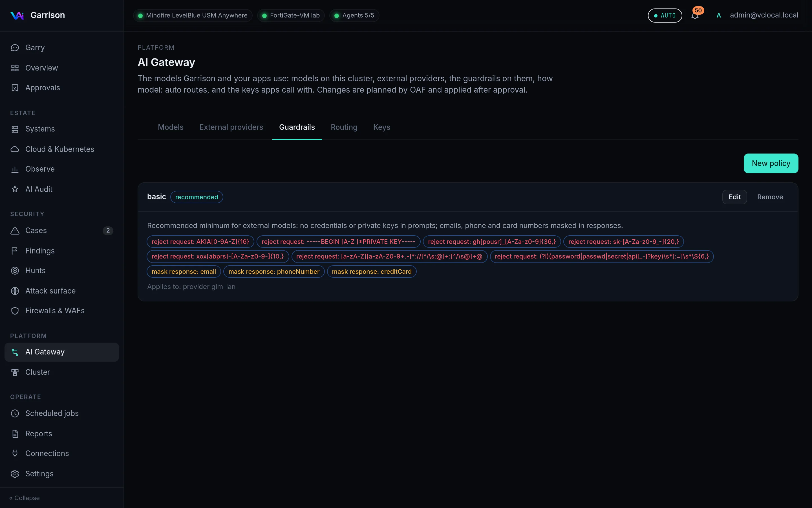812x508 pixels.
Task: Switch to the Models tab
Action: (x=171, y=127)
